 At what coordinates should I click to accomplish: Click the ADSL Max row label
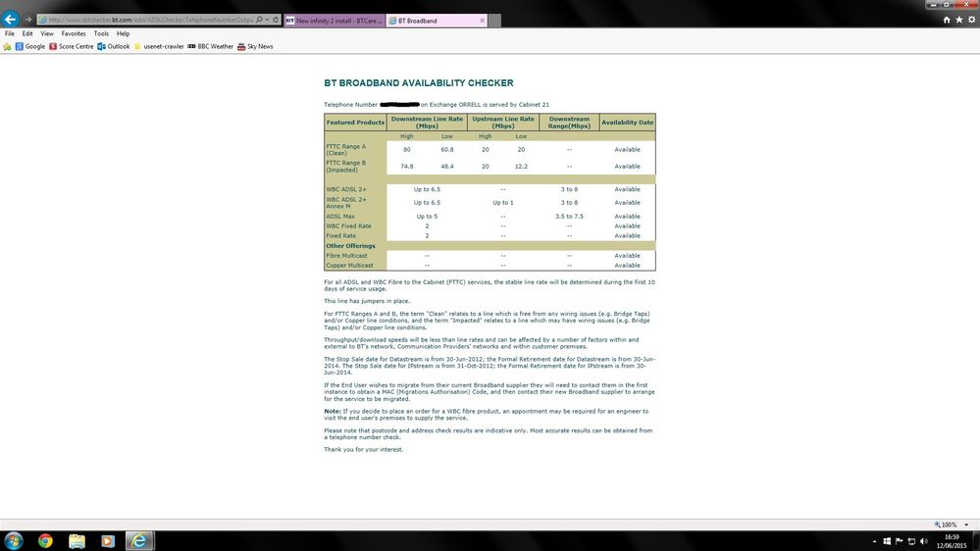(340, 217)
